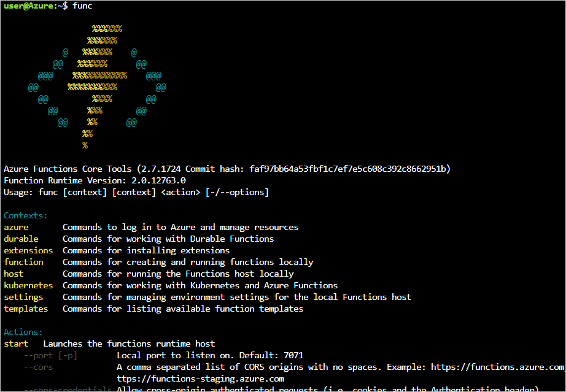Image resolution: width=566 pixels, height=392 pixels.
Task: Click the ASCII-art lightning bolt logo
Action: (97, 86)
